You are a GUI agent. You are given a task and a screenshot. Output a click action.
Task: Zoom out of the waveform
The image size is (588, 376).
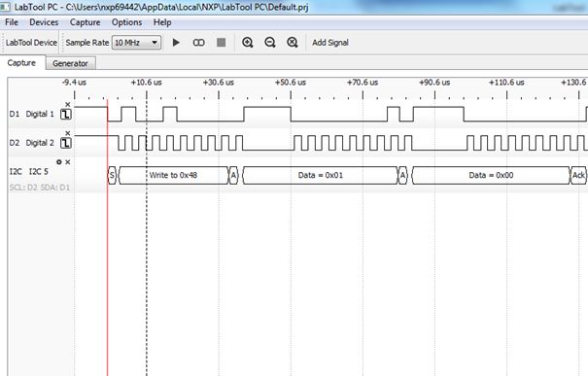(x=270, y=43)
